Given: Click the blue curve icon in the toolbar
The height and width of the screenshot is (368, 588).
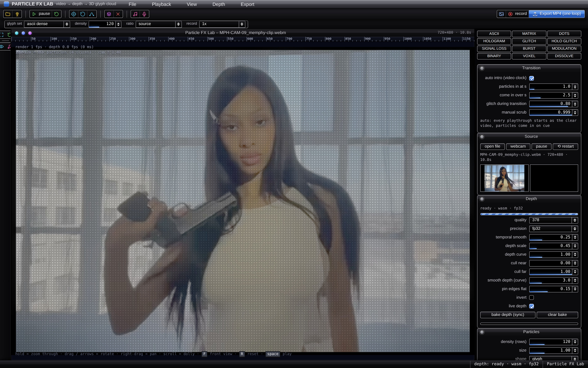Looking at the screenshot, I should point(92,14).
